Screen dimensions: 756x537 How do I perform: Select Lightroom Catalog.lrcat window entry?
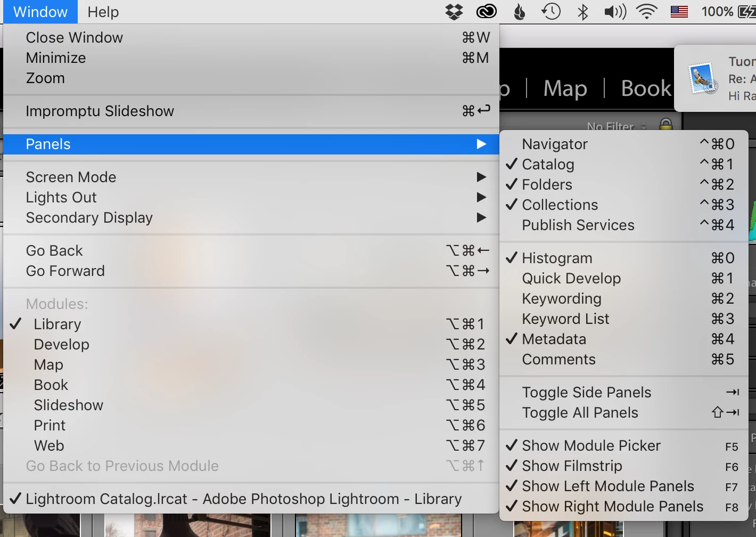tap(251, 499)
